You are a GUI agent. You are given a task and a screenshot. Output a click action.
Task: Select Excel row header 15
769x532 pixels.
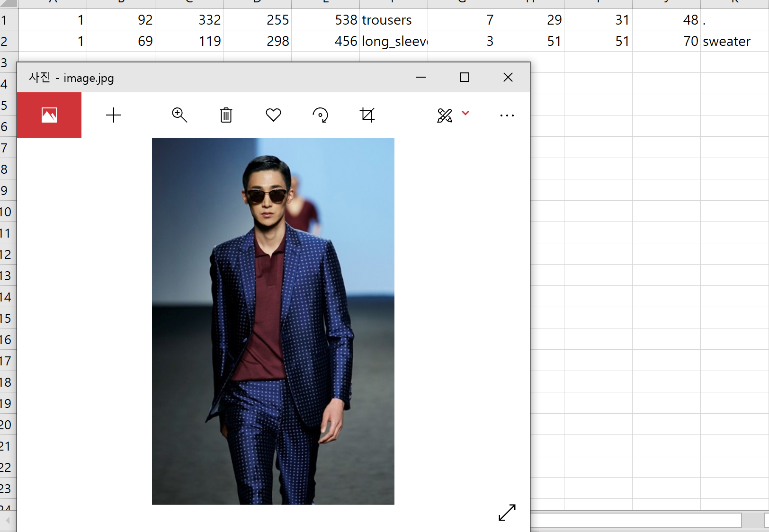(x=8, y=318)
